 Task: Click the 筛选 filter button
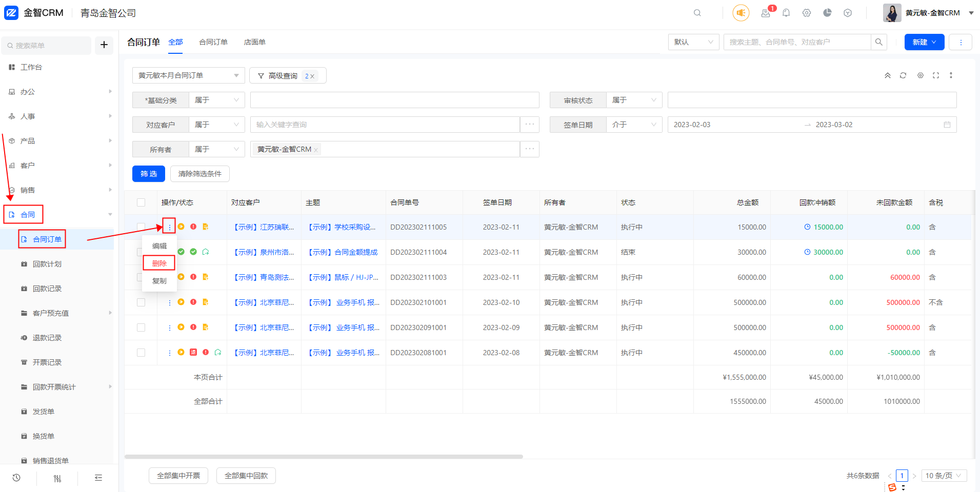point(149,174)
